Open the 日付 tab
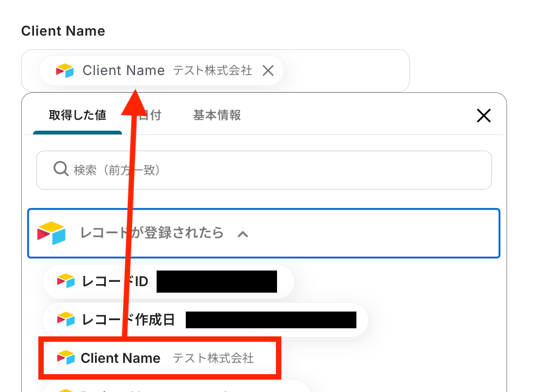This screenshot has height=392, width=540. point(150,116)
